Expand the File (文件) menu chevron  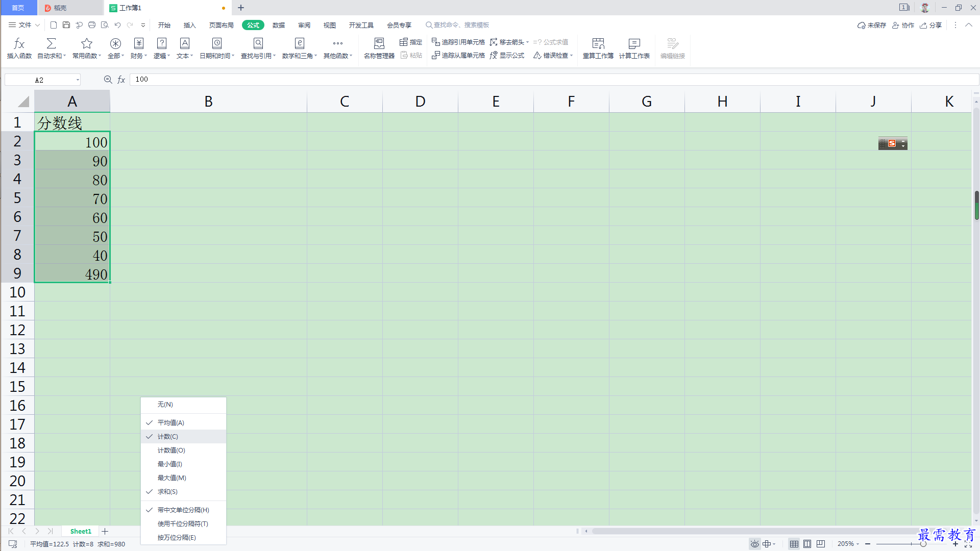tap(37, 25)
